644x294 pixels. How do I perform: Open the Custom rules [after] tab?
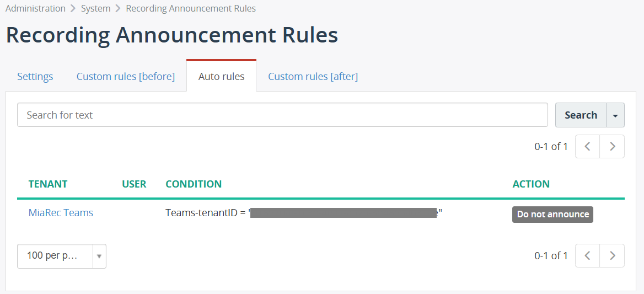coord(313,77)
